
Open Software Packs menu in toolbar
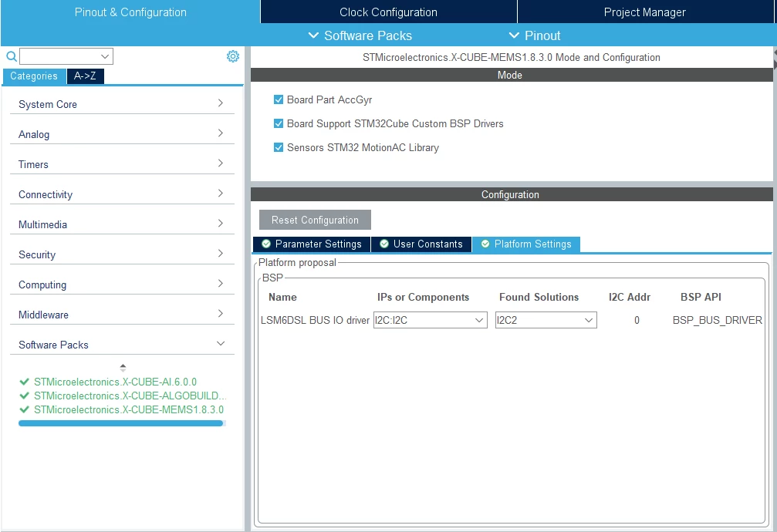click(x=360, y=35)
